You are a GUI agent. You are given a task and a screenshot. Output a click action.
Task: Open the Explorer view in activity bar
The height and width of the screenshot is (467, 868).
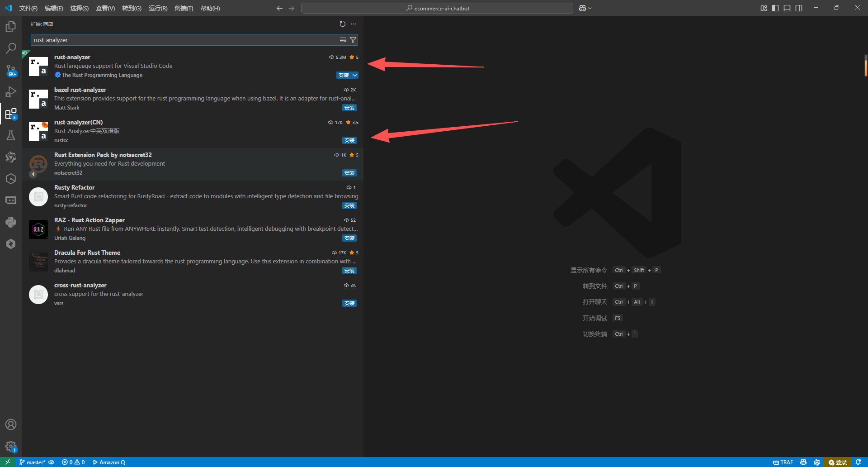click(x=11, y=27)
